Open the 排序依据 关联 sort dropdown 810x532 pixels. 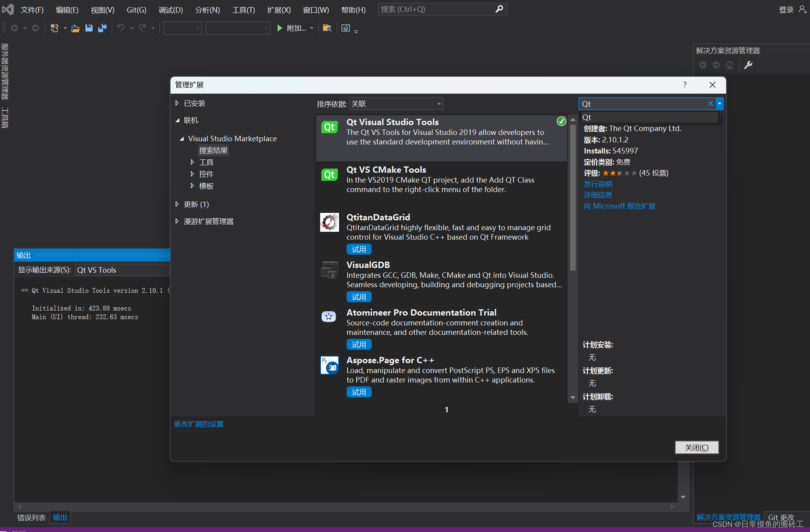tap(396, 104)
